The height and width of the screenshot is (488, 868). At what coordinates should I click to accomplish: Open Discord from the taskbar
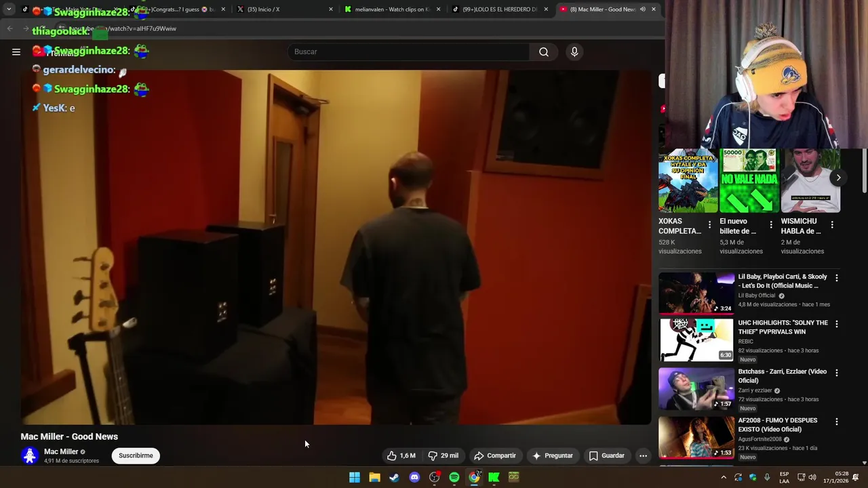pyautogui.click(x=414, y=477)
